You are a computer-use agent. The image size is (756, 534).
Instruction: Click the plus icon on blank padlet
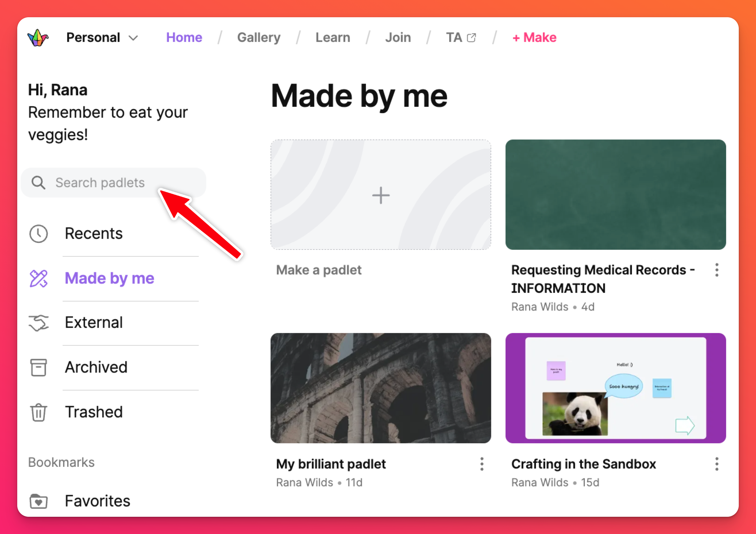click(x=381, y=195)
